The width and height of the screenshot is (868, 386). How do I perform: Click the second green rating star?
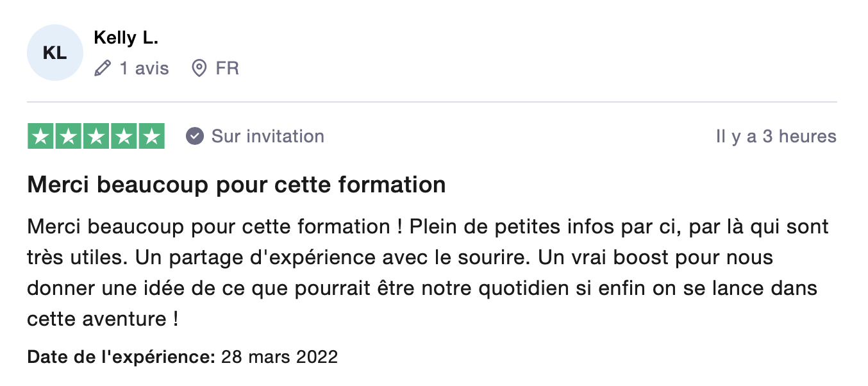pos(68,136)
